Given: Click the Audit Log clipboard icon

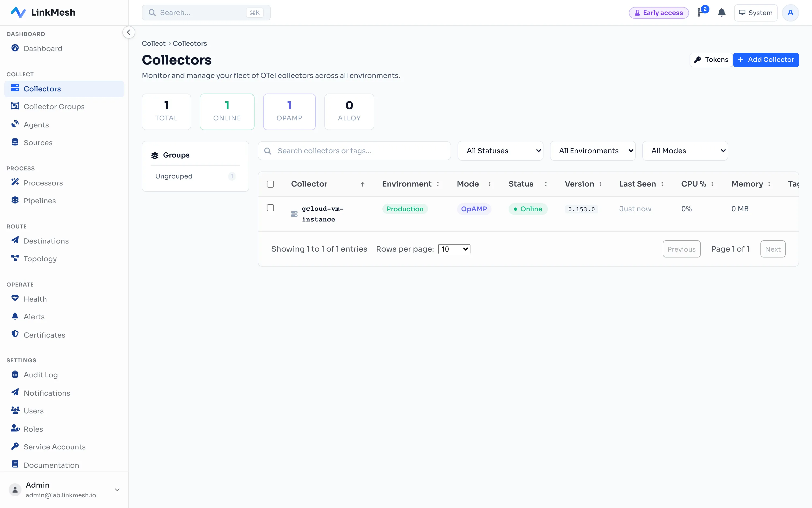Looking at the screenshot, I should click(x=15, y=374).
